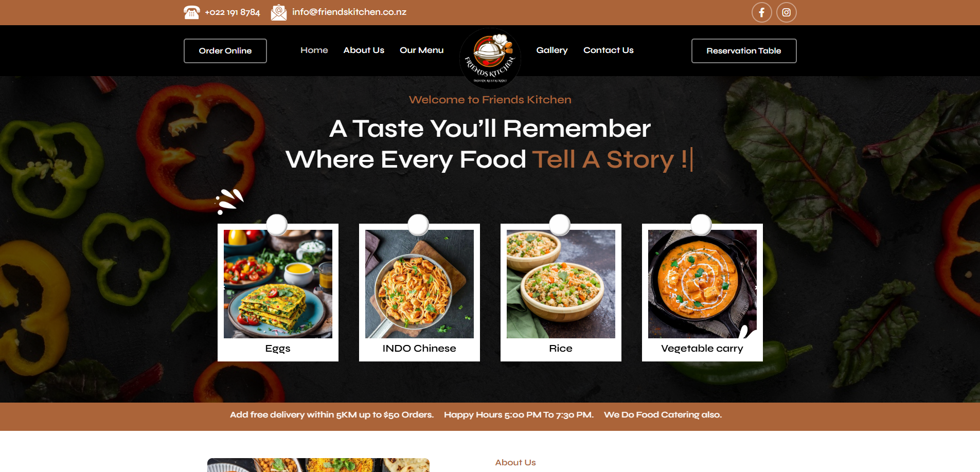The image size is (980, 472).
Task: Open the About Us menu item
Action: coord(364,50)
